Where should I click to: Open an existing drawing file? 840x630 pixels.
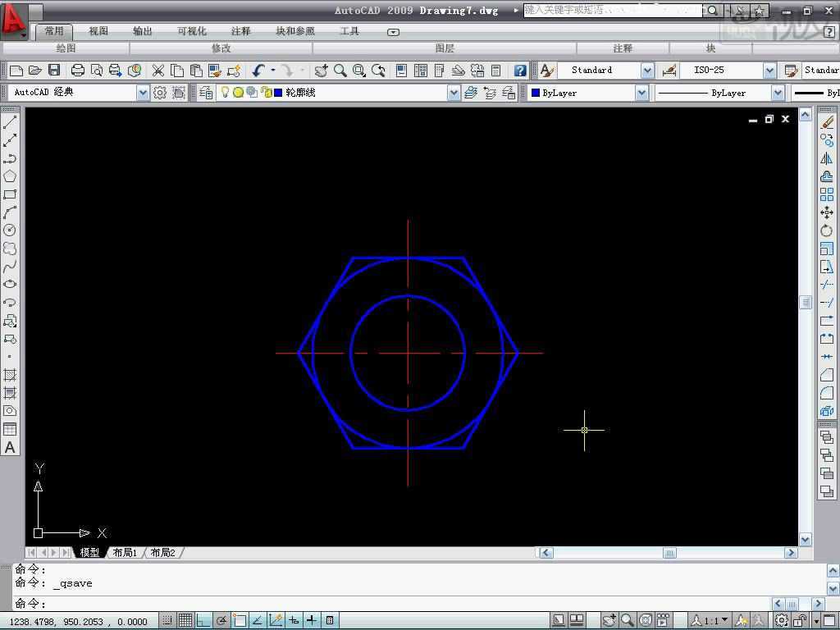[34, 71]
